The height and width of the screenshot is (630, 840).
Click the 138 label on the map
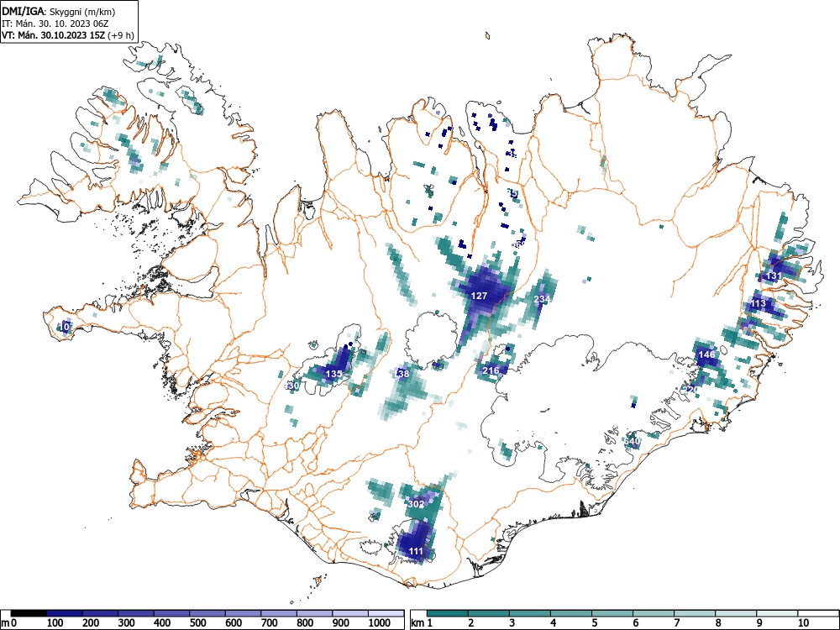(x=402, y=374)
